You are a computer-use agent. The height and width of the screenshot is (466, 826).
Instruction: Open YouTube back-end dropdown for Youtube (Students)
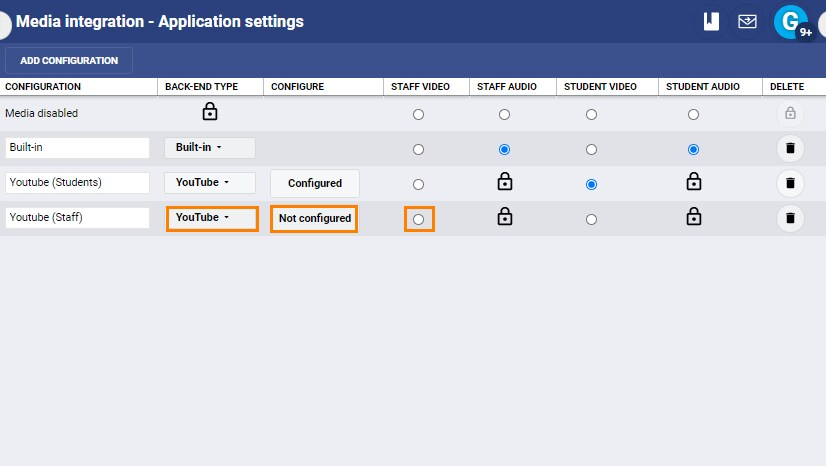coord(210,182)
